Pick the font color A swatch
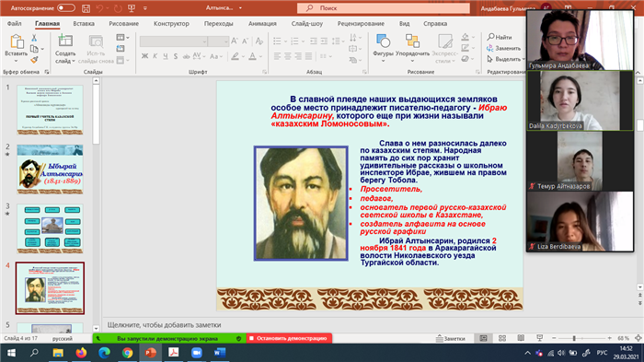Viewport: 644px width, 362px height. click(x=252, y=56)
